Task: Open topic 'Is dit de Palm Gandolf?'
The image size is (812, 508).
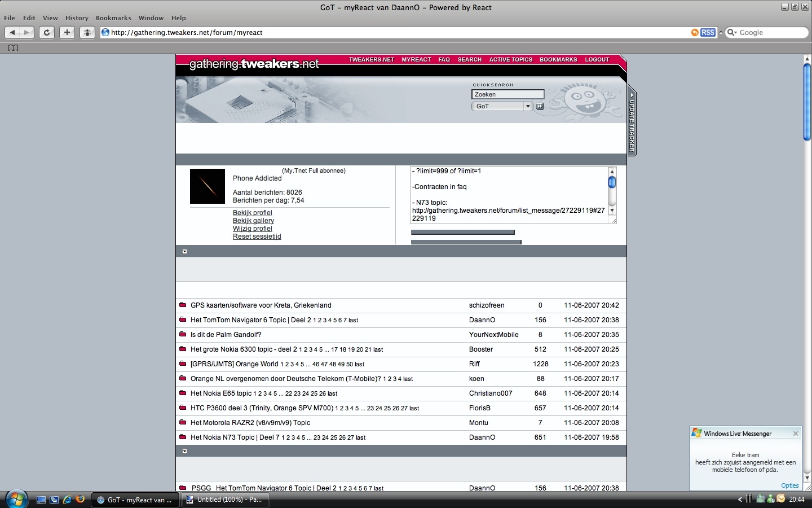Action: (226, 335)
